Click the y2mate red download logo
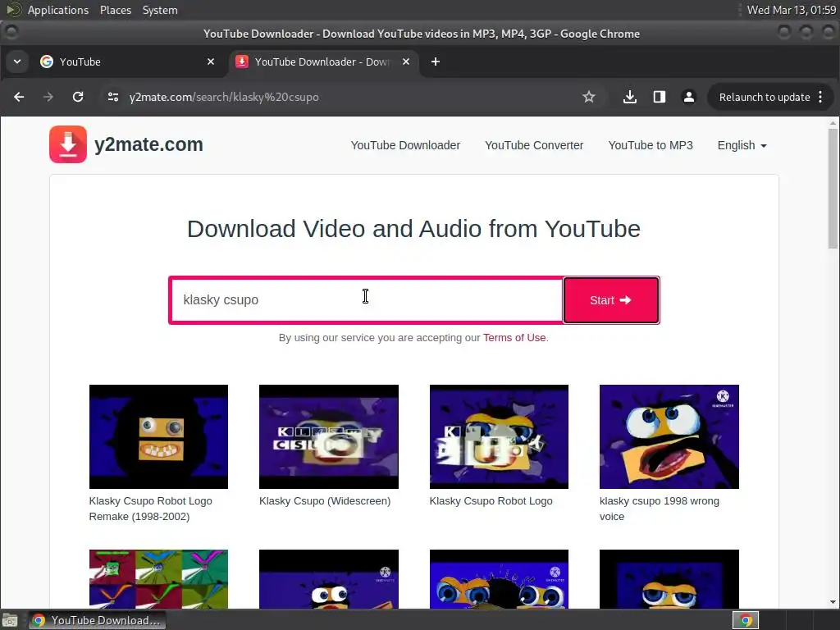 68,144
